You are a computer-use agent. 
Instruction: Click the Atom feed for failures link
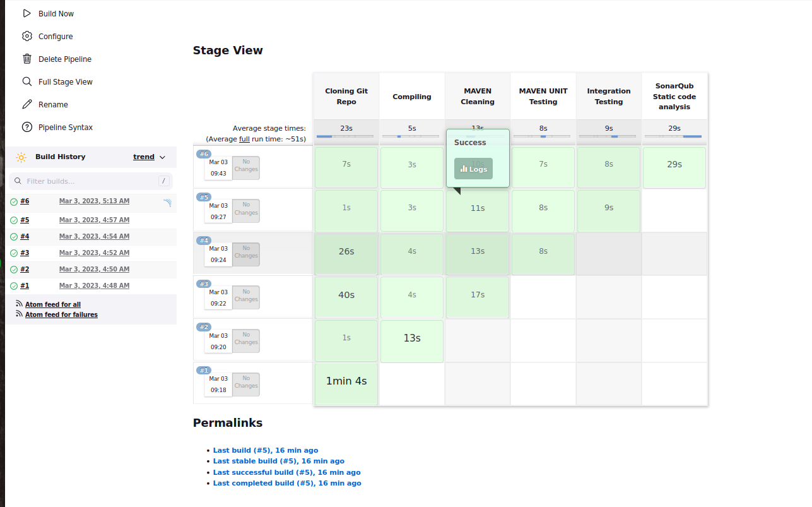coord(61,314)
